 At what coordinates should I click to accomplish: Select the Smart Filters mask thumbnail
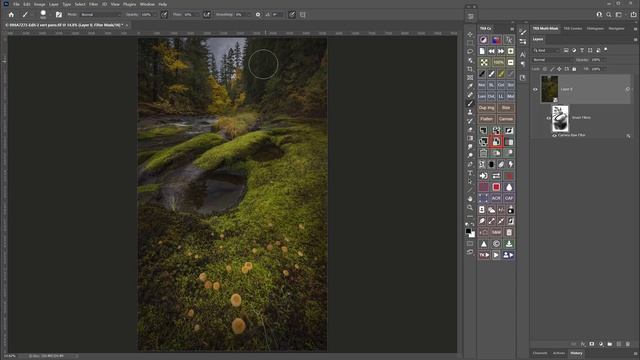560,118
